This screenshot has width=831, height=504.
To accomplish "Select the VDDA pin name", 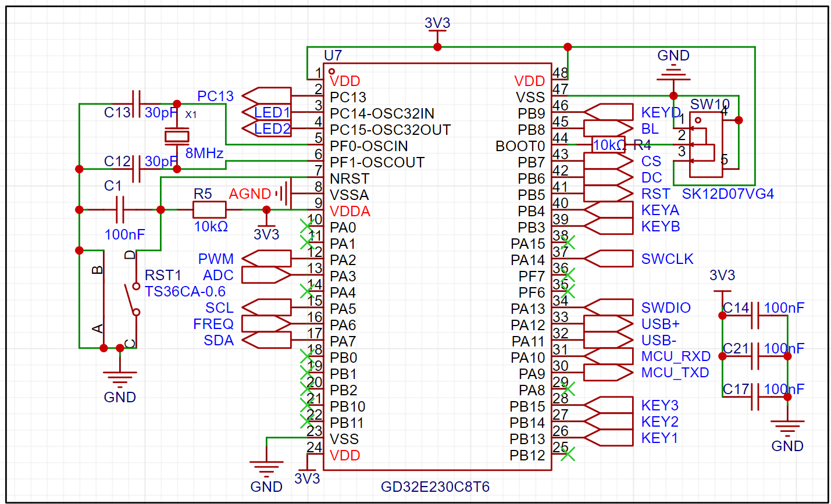I will 350,211.
